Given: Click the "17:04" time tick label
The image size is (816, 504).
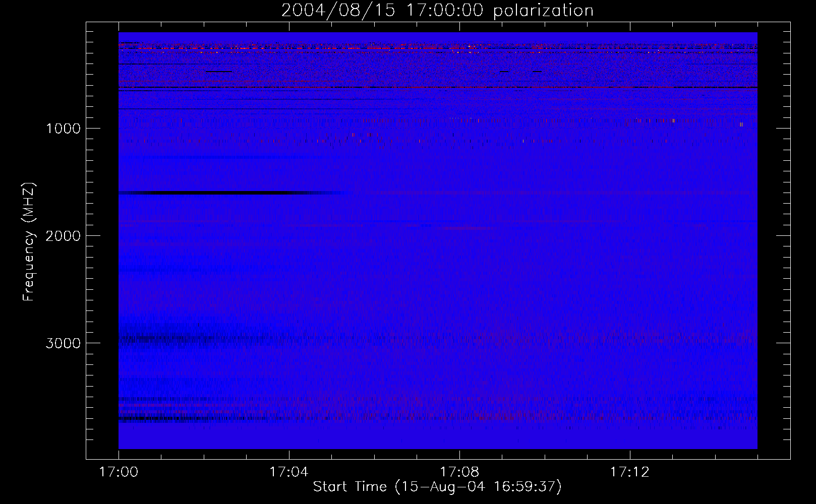Looking at the screenshot, I should click(x=289, y=472).
